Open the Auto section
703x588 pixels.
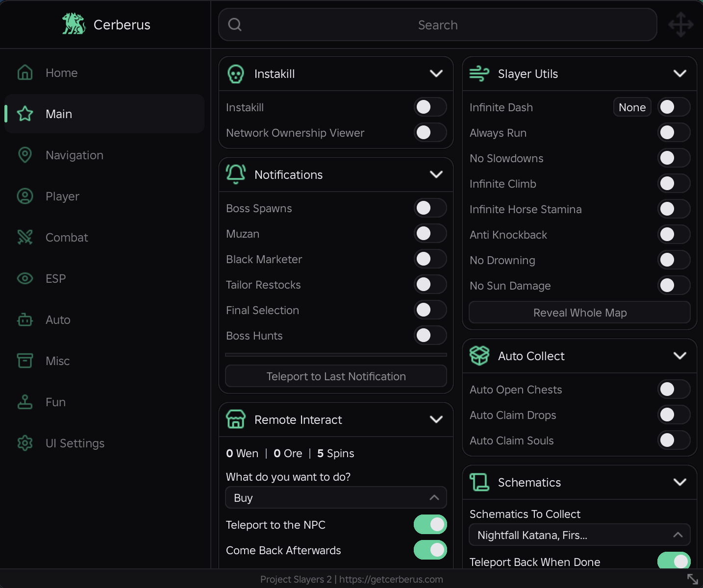pos(104,319)
